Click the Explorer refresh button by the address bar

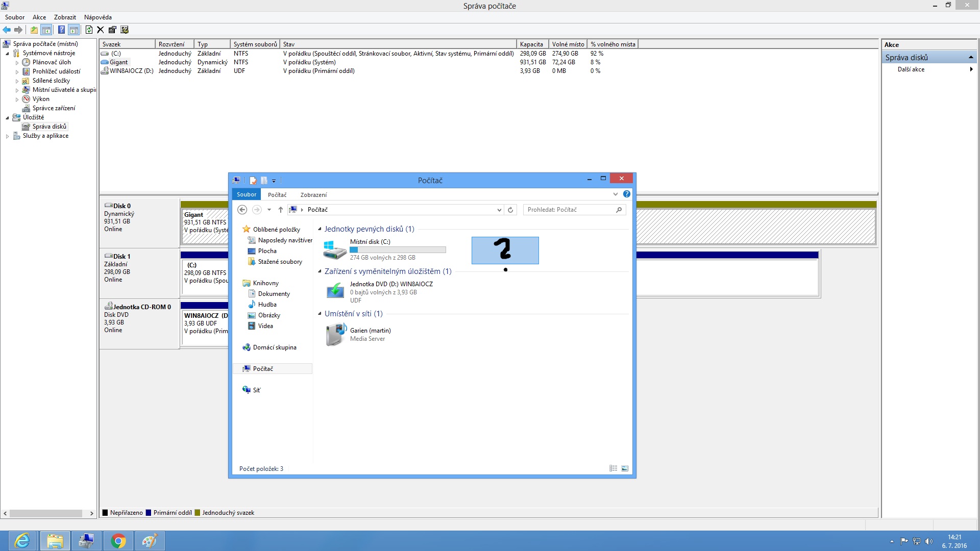coord(510,210)
